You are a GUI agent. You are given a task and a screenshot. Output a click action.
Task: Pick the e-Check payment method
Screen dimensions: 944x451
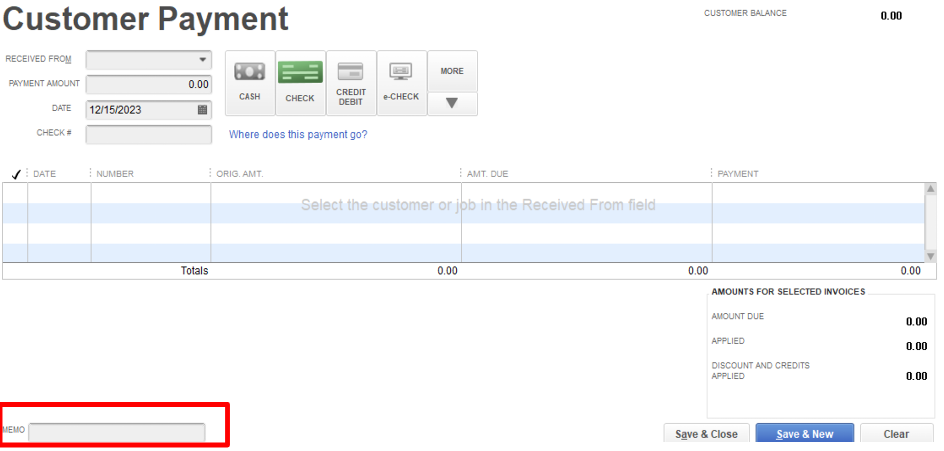(402, 83)
